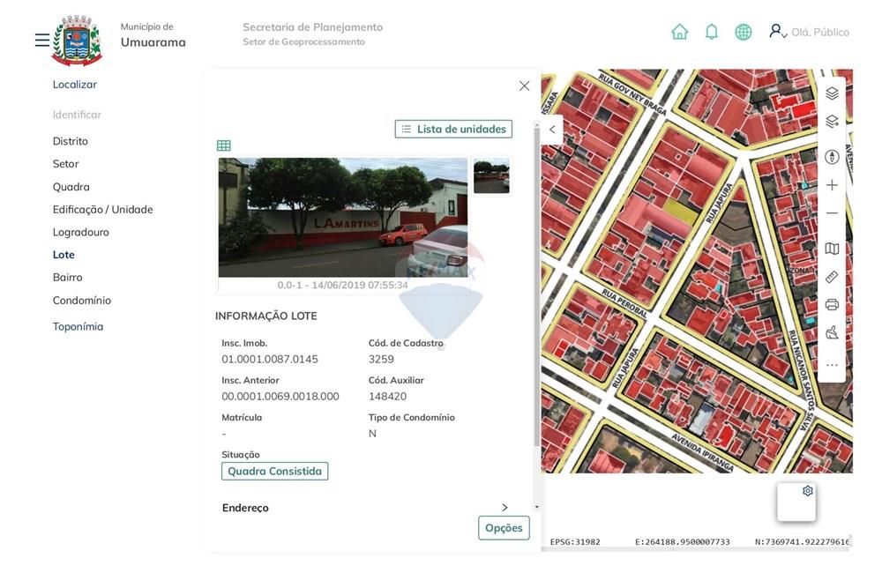Image resolution: width=882 pixels, height=588 pixels.
Task: Open the layers panel icon
Action: (x=831, y=92)
